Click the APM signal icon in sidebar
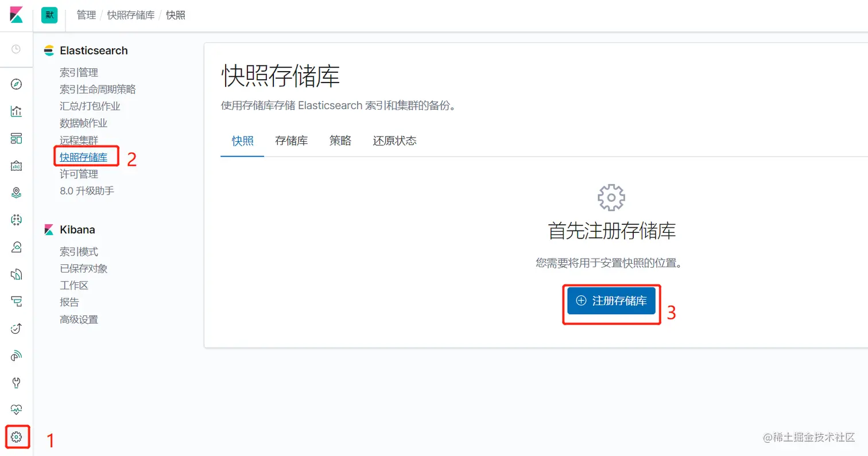 tap(17, 355)
